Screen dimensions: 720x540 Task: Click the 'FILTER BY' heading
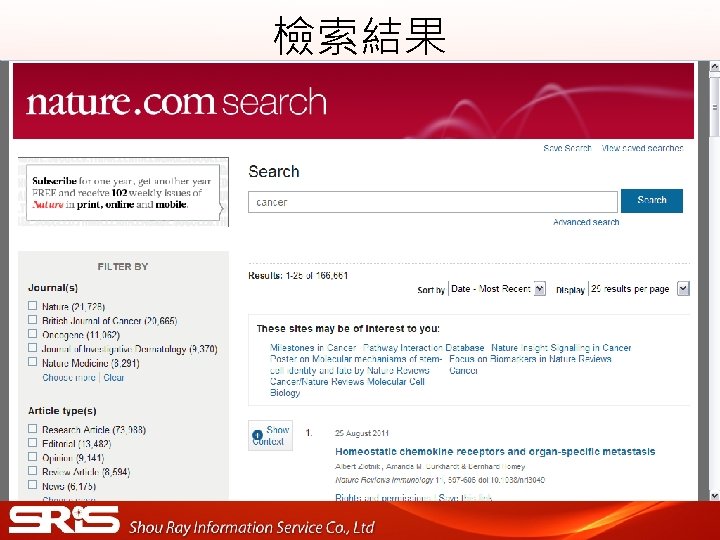coord(123,267)
